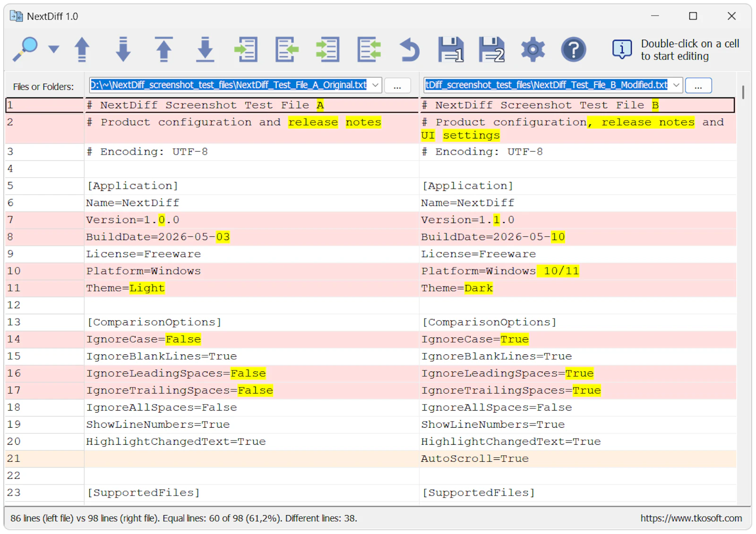Select left cell 'License=Freeware'
Screen dimensions: 756x534
click(x=252, y=254)
